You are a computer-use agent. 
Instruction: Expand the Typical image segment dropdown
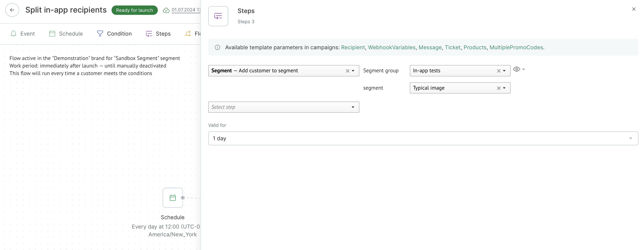click(504, 88)
